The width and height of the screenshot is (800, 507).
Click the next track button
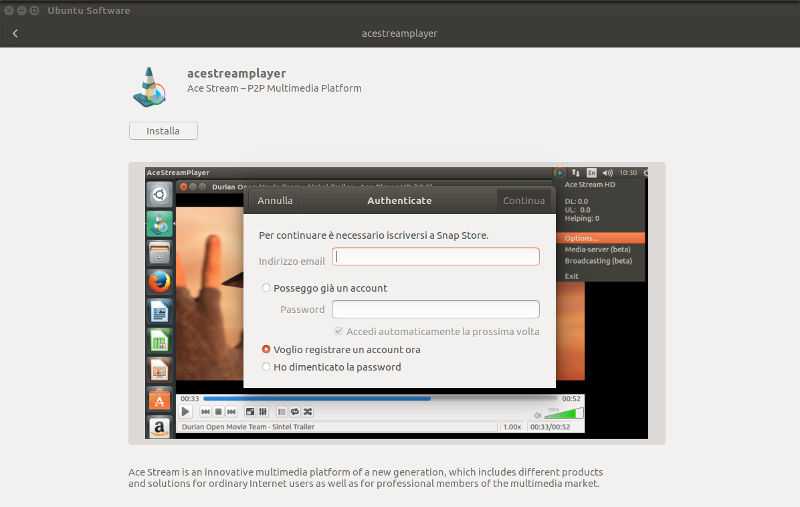(232, 412)
